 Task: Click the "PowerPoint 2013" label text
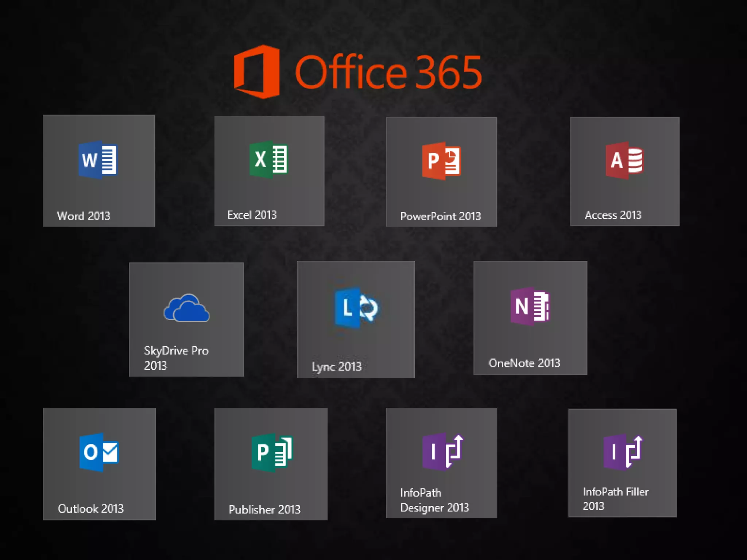pos(440,217)
